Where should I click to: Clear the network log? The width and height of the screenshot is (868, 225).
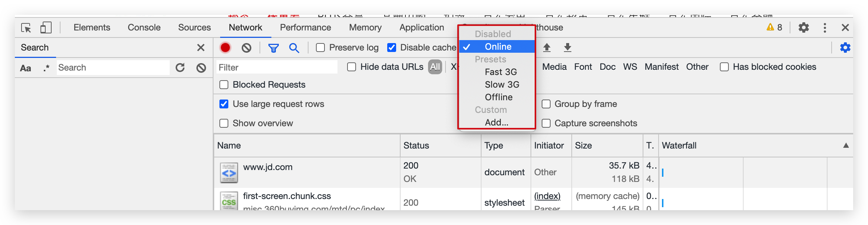coord(247,48)
